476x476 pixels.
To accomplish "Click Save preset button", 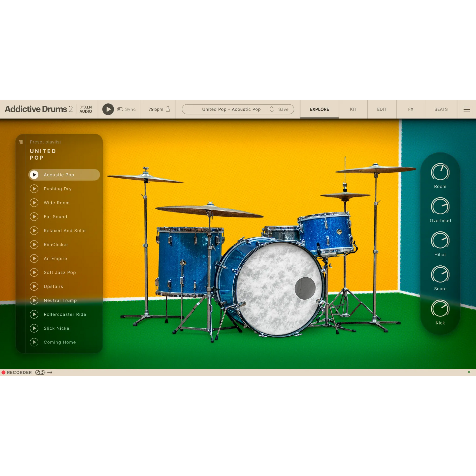I will [x=283, y=109].
